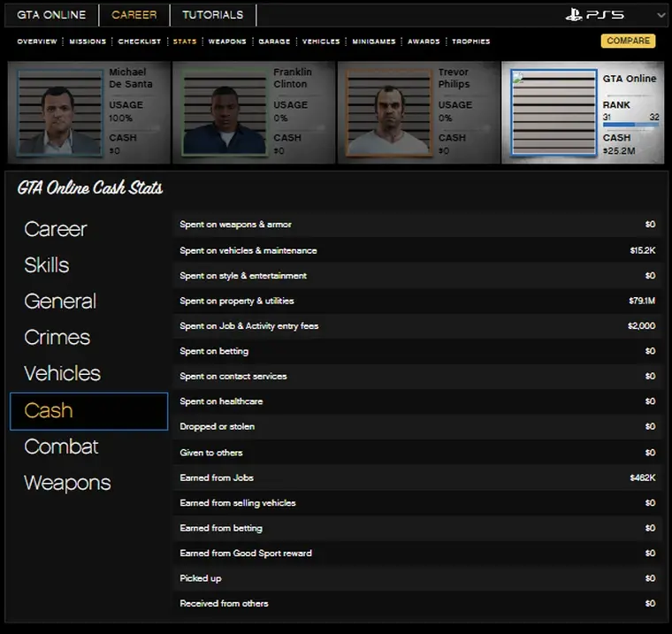Click the Given to others row

(x=417, y=453)
